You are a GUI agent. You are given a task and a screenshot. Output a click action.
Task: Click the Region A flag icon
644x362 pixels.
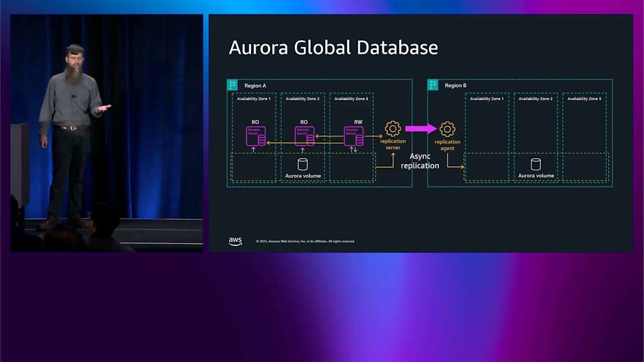click(232, 85)
